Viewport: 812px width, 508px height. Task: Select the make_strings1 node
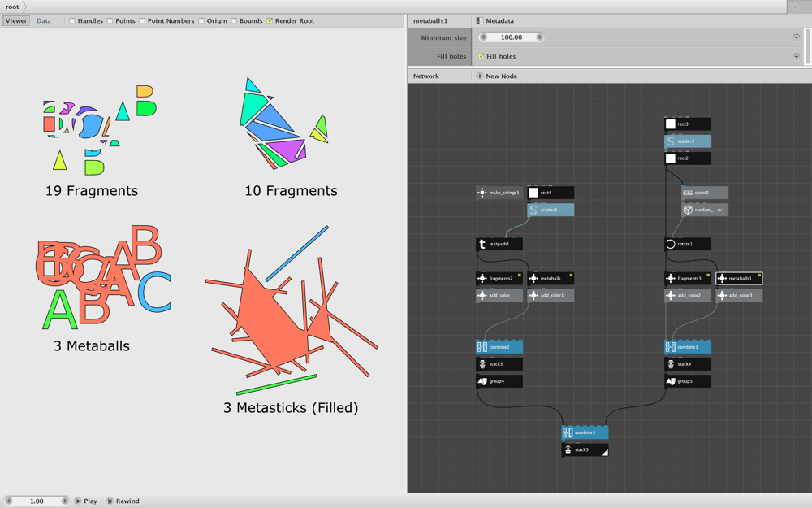[x=499, y=193]
